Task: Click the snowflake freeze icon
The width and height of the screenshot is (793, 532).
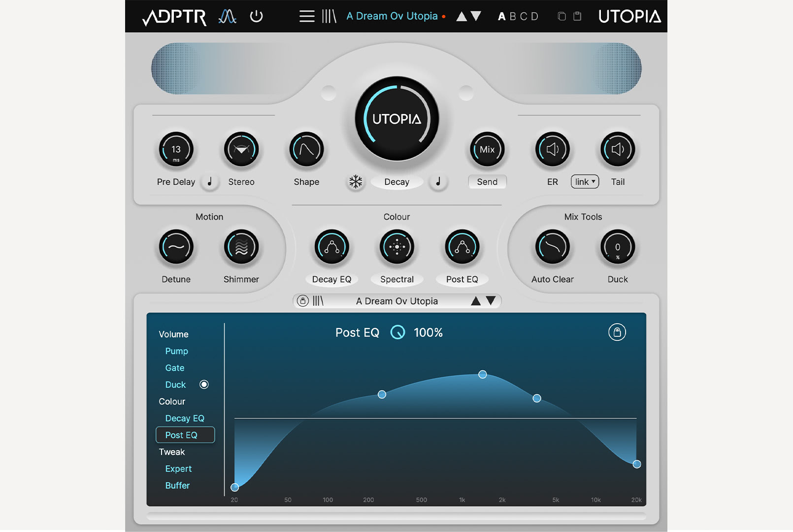Action: [356, 182]
